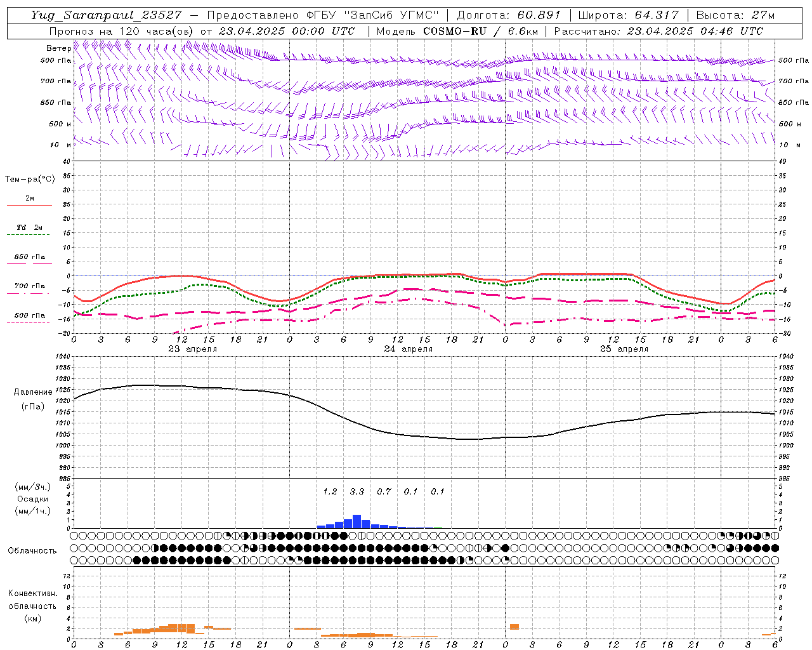Click the 25 апреля date label
Image resolution: width=812 pixels, height=650 pixels.
(x=624, y=349)
